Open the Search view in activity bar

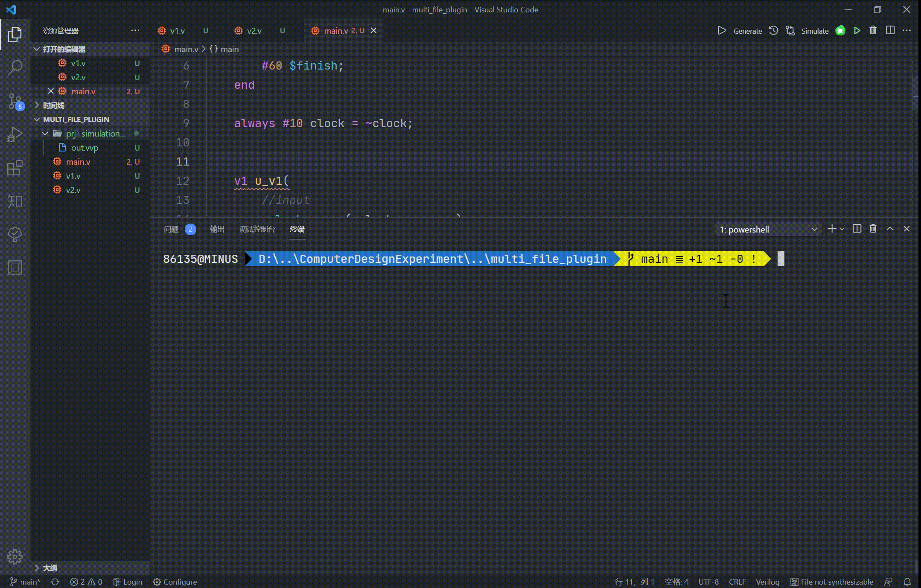pos(15,67)
